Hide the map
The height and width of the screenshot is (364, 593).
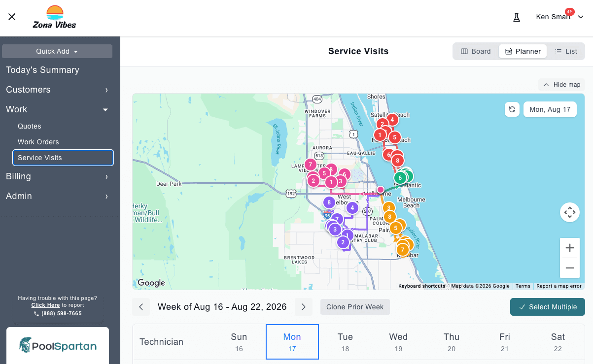point(561,85)
